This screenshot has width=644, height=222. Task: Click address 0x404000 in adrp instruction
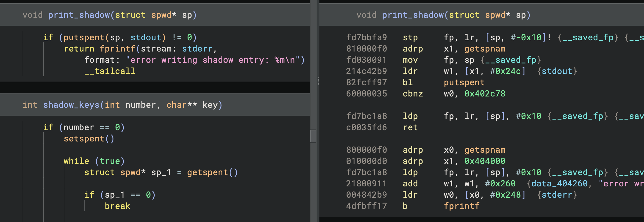point(485,161)
